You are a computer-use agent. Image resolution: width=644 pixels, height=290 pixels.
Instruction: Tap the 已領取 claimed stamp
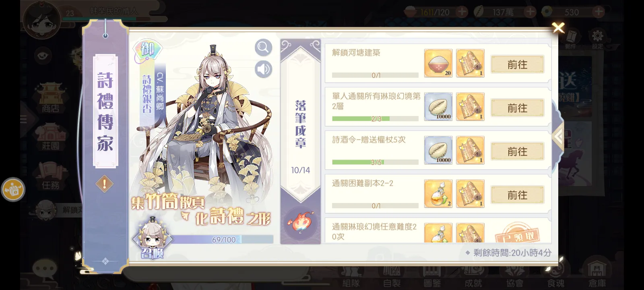point(518,234)
